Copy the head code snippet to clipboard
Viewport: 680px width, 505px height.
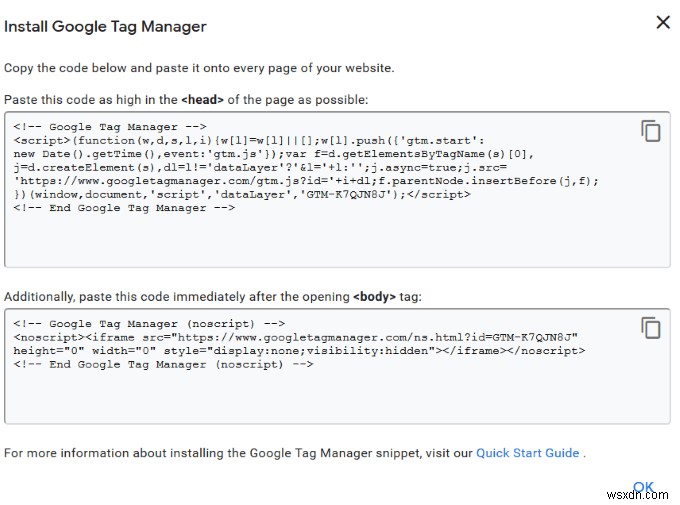click(651, 131)
